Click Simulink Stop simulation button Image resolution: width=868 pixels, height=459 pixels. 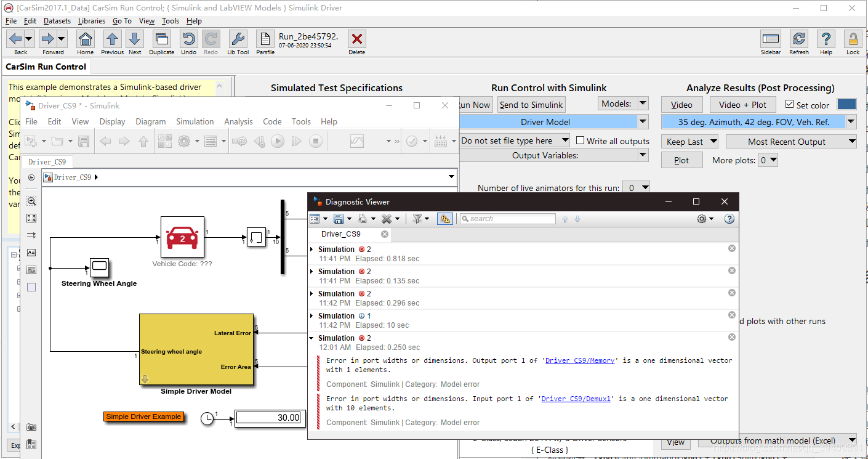[x=315, y=141]
